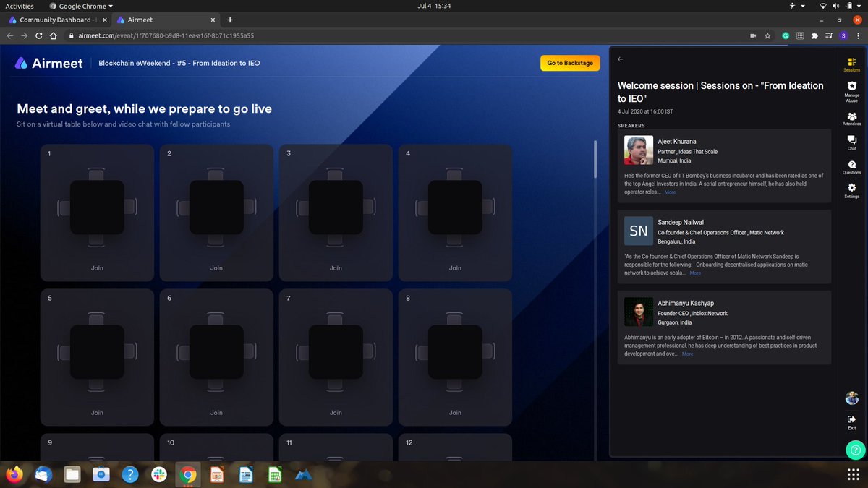Expand Abhimanyu Kashyap's bio with More
868x488 pixels.
pyautogui.click(x=687, y=354)
